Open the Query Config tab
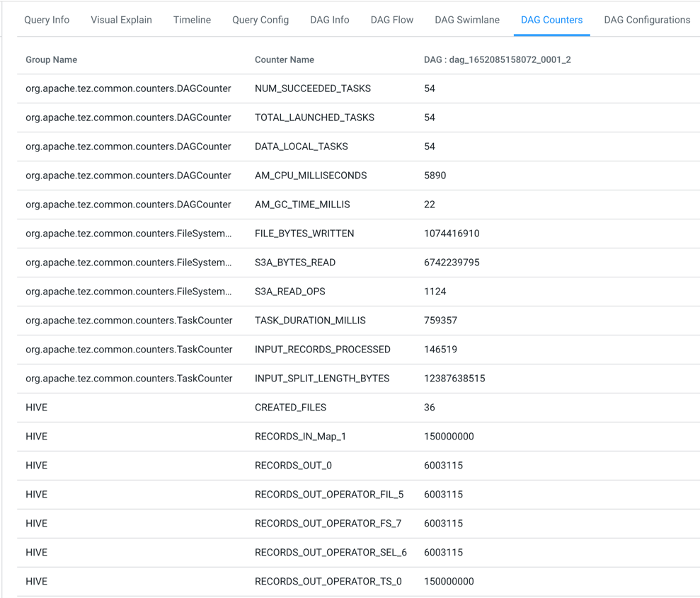Viewport: 700px width, 598px height. [260, 20]
